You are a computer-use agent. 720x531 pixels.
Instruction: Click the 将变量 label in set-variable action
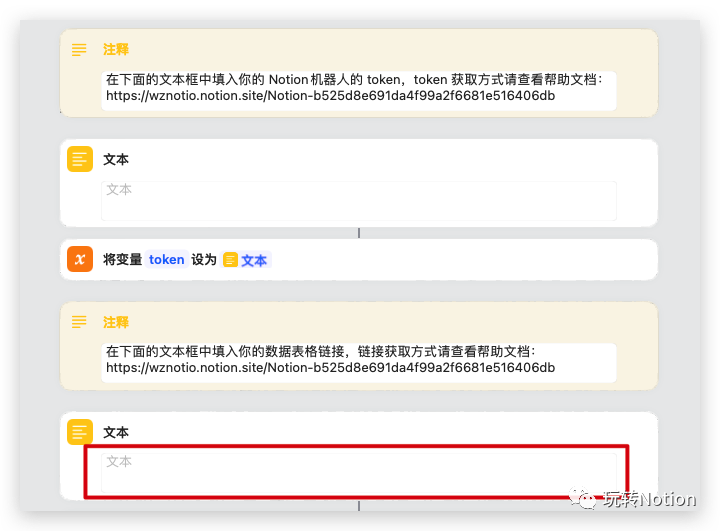click(122, 259)
